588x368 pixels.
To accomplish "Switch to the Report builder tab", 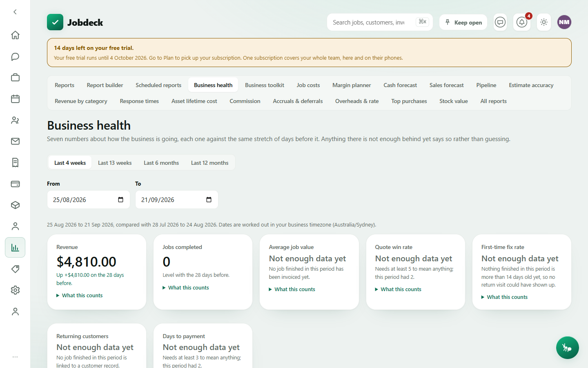I will [x=105, y=85].
